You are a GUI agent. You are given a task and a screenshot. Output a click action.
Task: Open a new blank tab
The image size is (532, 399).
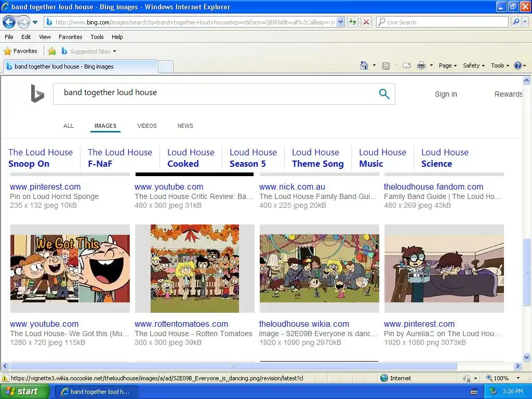tap(166, 66)
